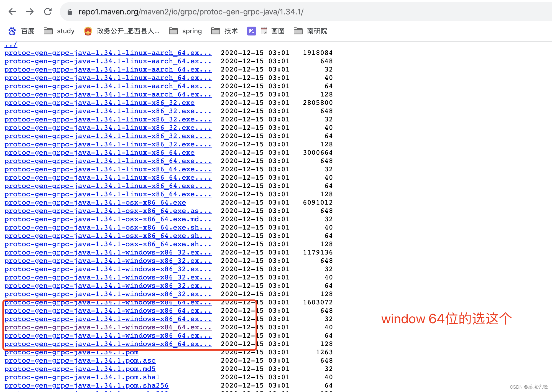
Task: Open protoc-gen-grpc-java-1.34.1.pom link
Action: (x=71, y=352)
